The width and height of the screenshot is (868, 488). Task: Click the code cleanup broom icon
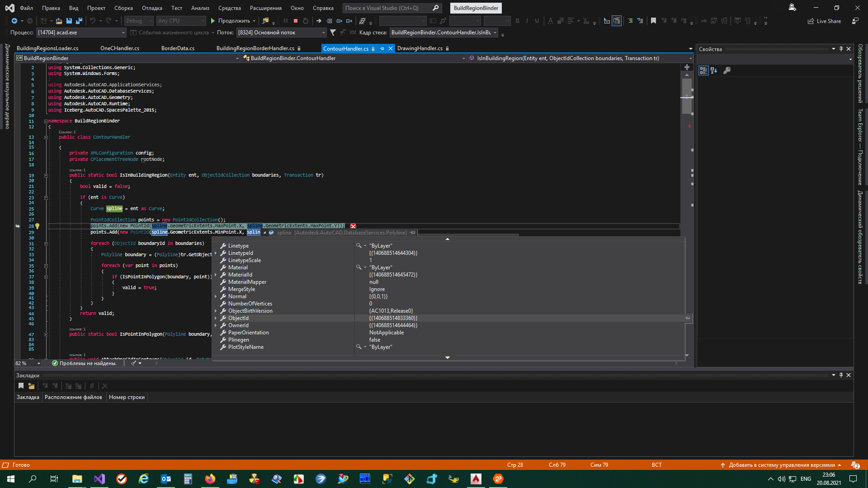coord(134,363)
